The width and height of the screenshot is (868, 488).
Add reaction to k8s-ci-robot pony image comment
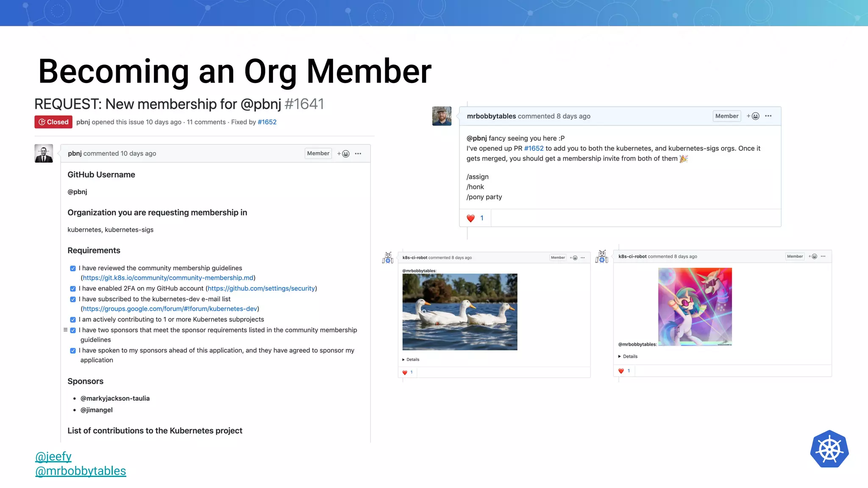[x=813, y=256]
